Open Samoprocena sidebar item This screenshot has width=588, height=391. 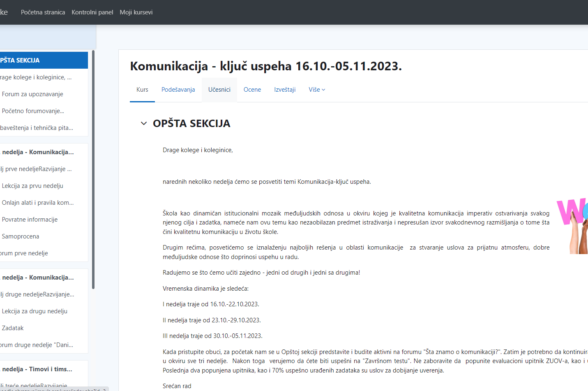point(21,236)
